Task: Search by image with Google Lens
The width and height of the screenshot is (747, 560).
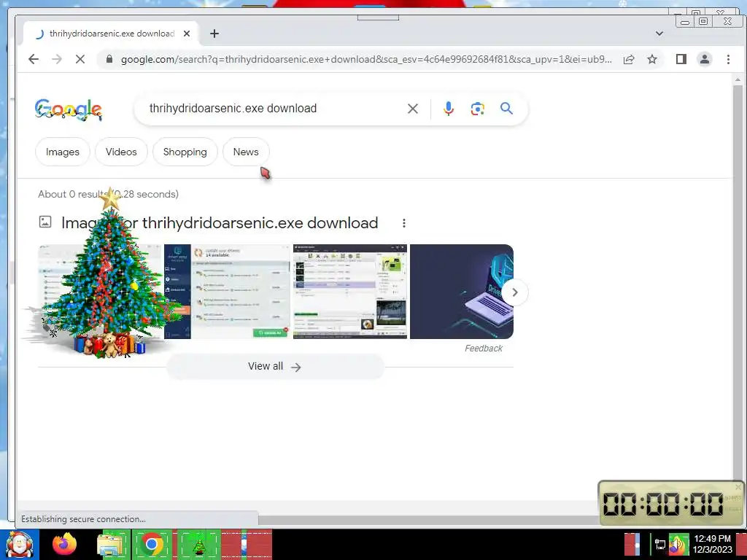Action: (477, 109)
